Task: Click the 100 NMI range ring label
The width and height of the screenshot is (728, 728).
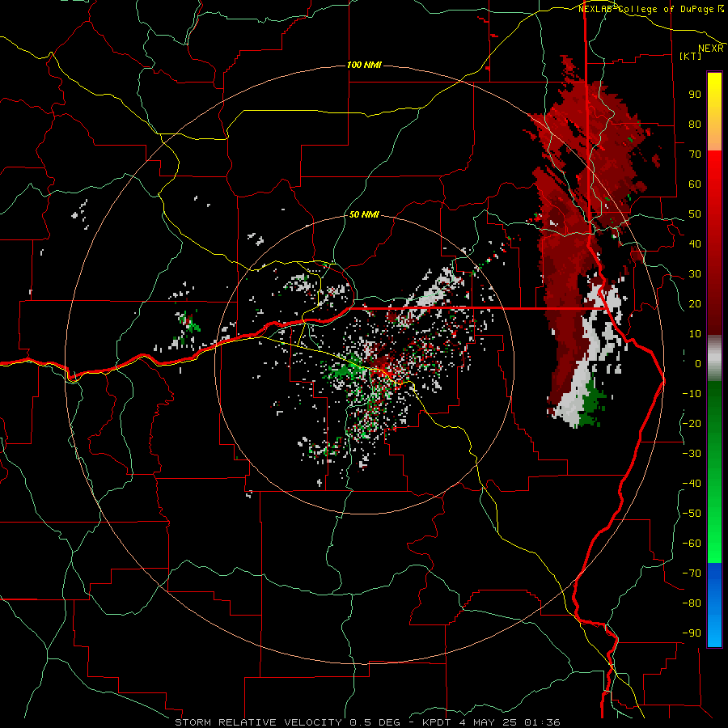Action: [365, 65]
